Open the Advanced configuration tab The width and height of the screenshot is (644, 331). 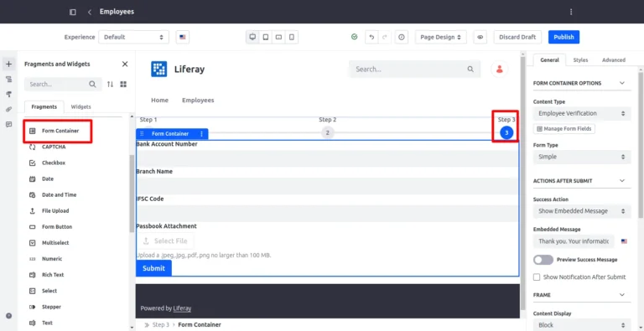[614, 60]
